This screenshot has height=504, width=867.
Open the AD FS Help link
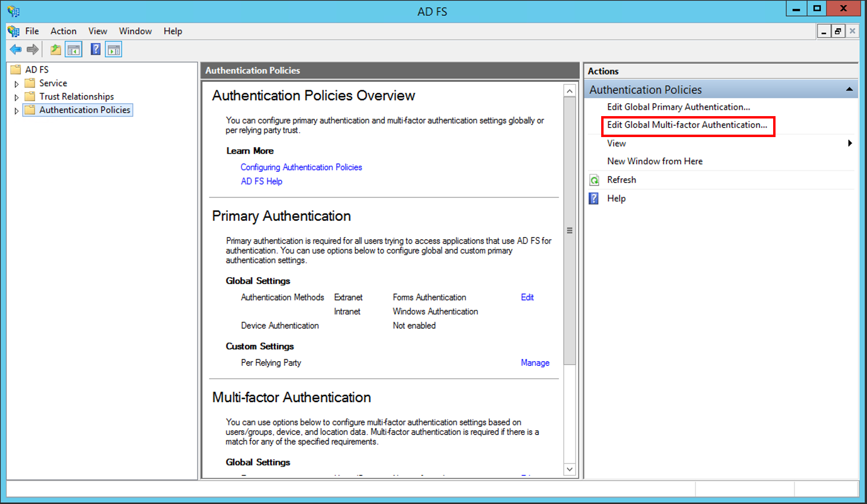click(x=262, y=181)
